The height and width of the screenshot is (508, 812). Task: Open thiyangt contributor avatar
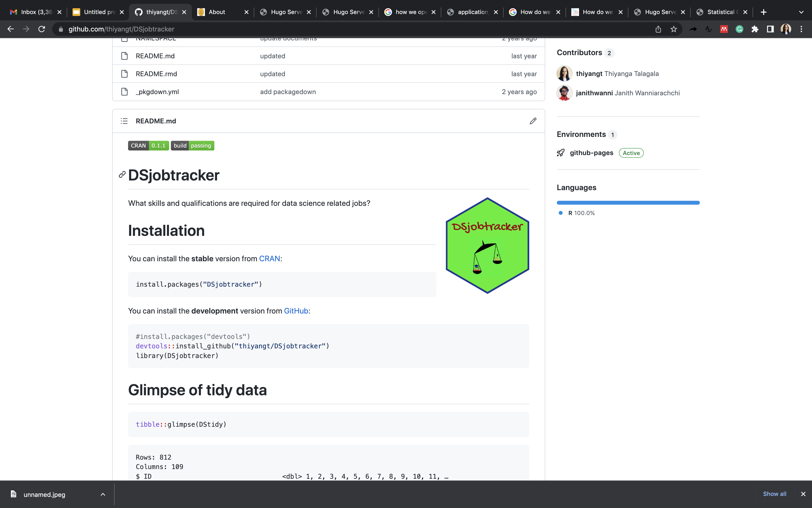(x=564, y=73)
